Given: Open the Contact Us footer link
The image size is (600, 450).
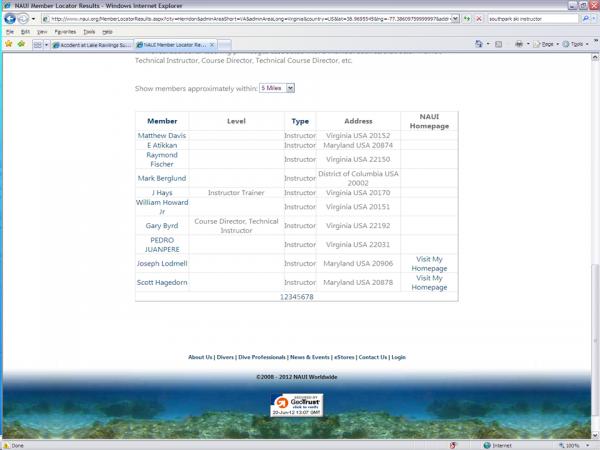Looking at the screenshot, I should click(x=373, y=357).
